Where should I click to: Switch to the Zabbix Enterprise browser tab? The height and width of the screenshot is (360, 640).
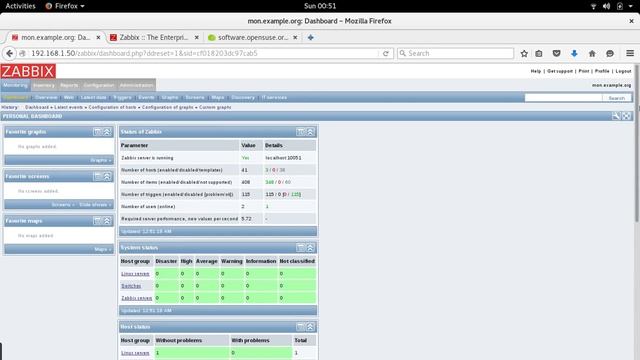153,38
